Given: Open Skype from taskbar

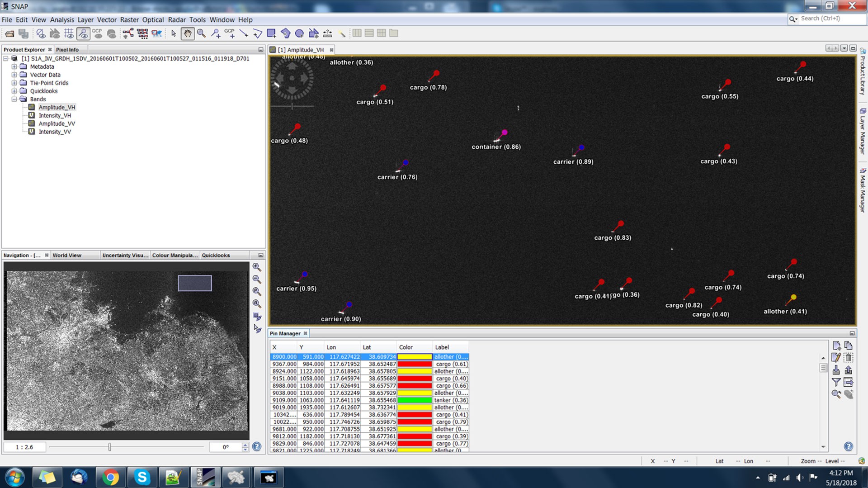Looking at the screenshot, I should point(142,478).
